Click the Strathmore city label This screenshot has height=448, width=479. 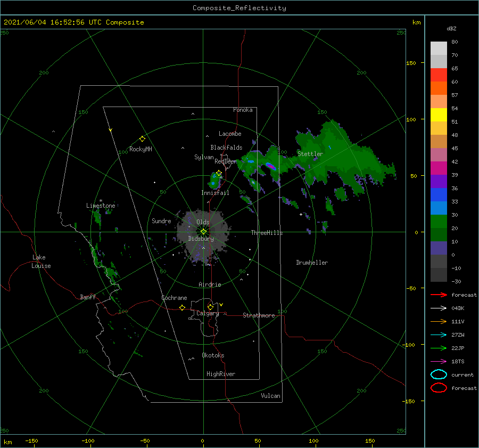click(259, 315)
